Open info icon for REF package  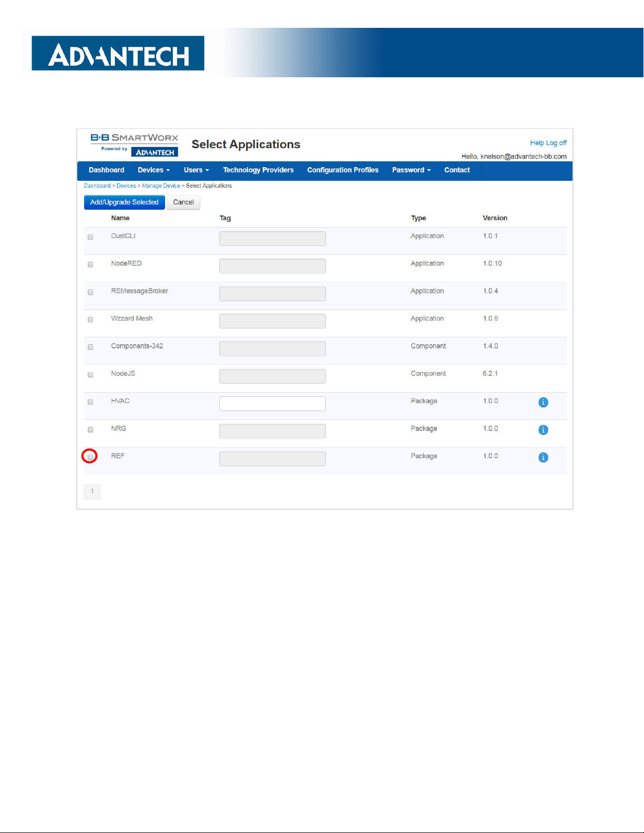tap(544, 457)
